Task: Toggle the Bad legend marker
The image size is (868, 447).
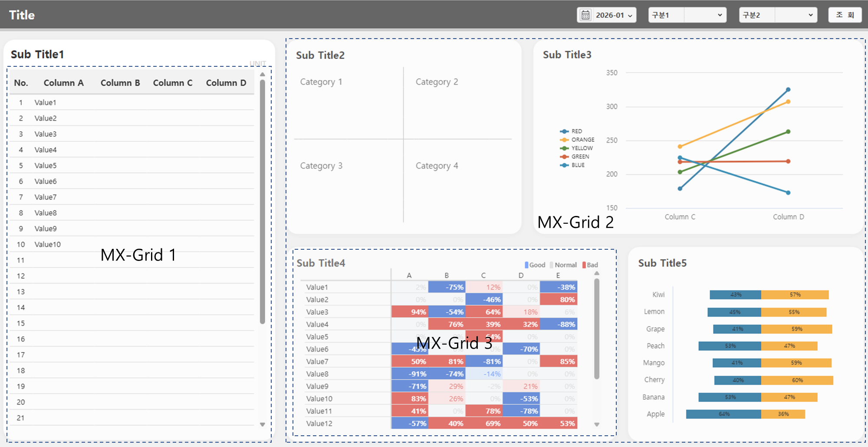Action: pyautogui.click(x=584, y=265)
